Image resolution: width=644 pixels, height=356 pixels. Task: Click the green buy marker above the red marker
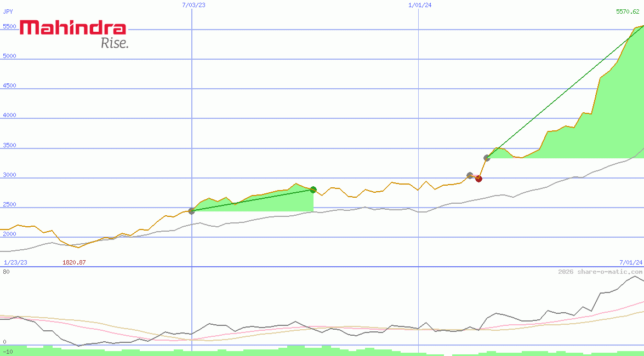[x=486, y=158]
